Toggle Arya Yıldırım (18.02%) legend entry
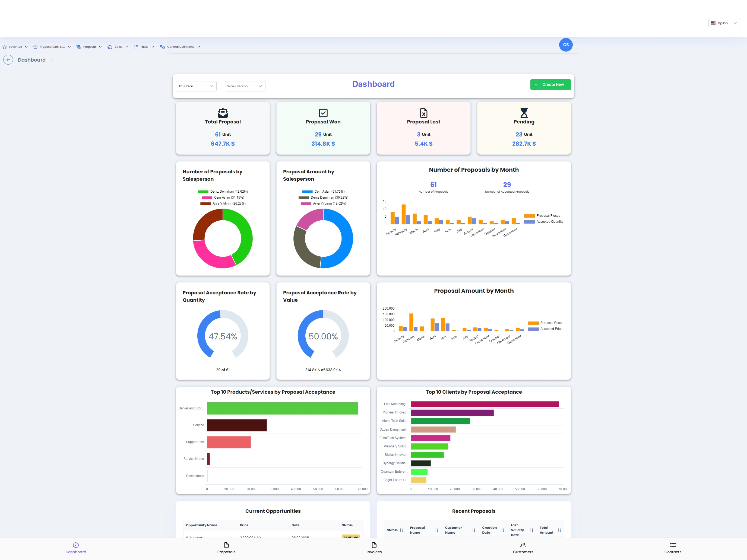This screenshot has height=560, width=747. [x=323, y=203]
